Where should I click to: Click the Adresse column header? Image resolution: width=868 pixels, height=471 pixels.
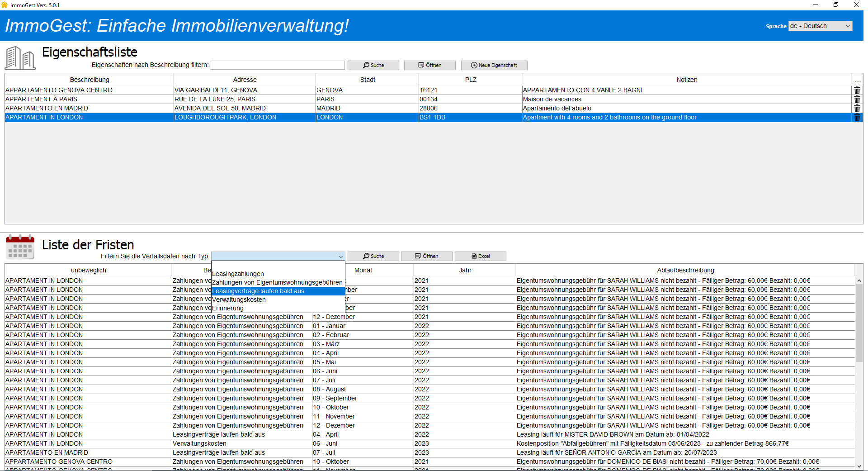245,80
